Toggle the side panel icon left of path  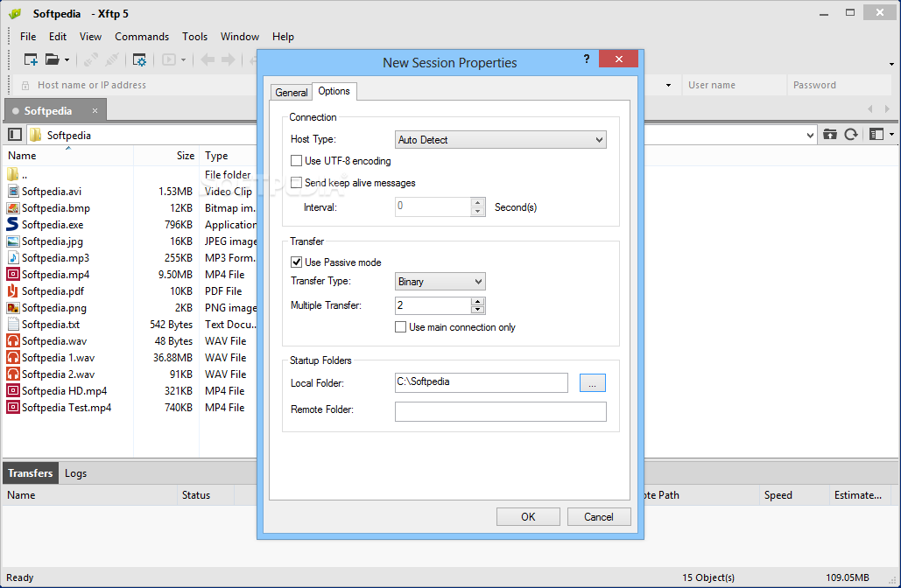coord(15,135)
